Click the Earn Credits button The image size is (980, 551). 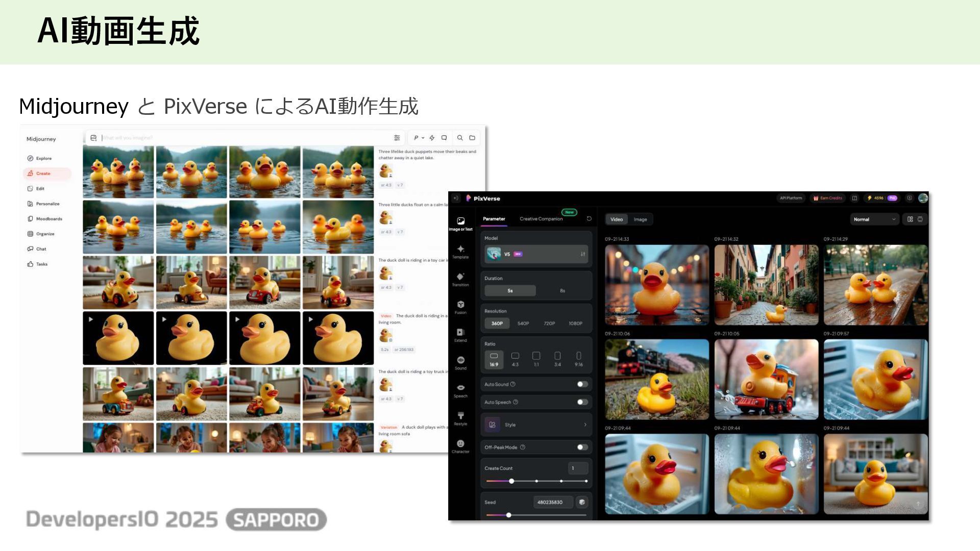(x=827, y=198)
